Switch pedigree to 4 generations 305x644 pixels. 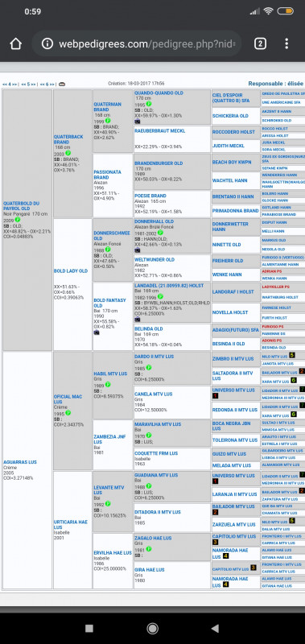click(10, 85)
